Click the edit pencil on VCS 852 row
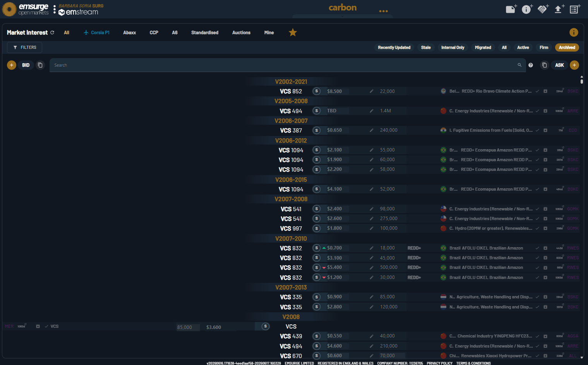 pyautogui.click(x=371, y=91)
